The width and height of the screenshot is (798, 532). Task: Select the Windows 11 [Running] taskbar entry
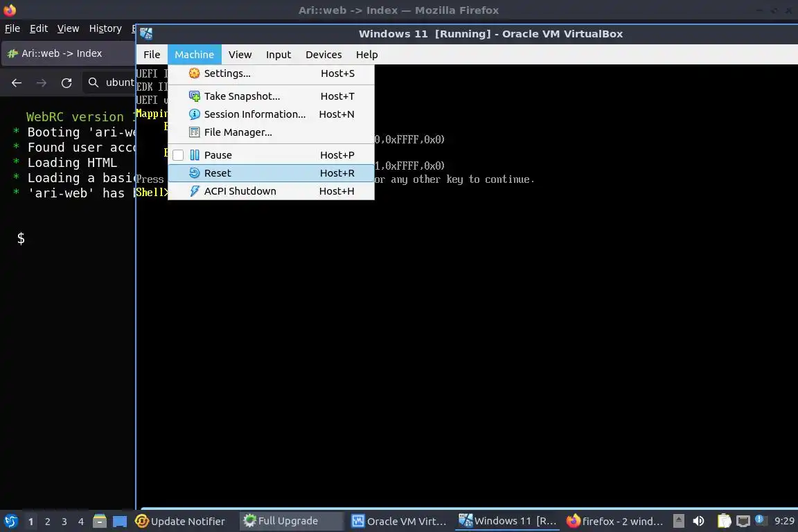[x=507, y=521]
